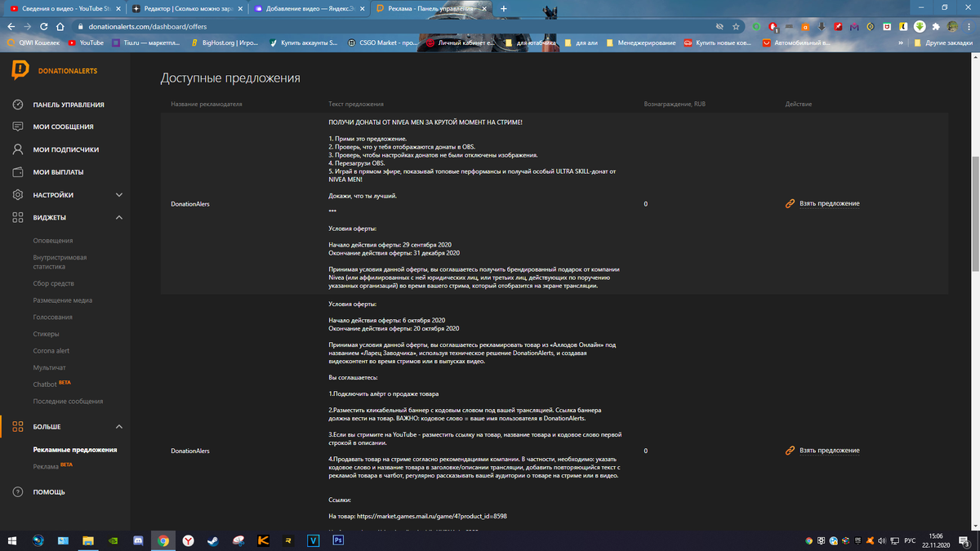
Task: Click the browser back arrow
Action: click(11, 26)
